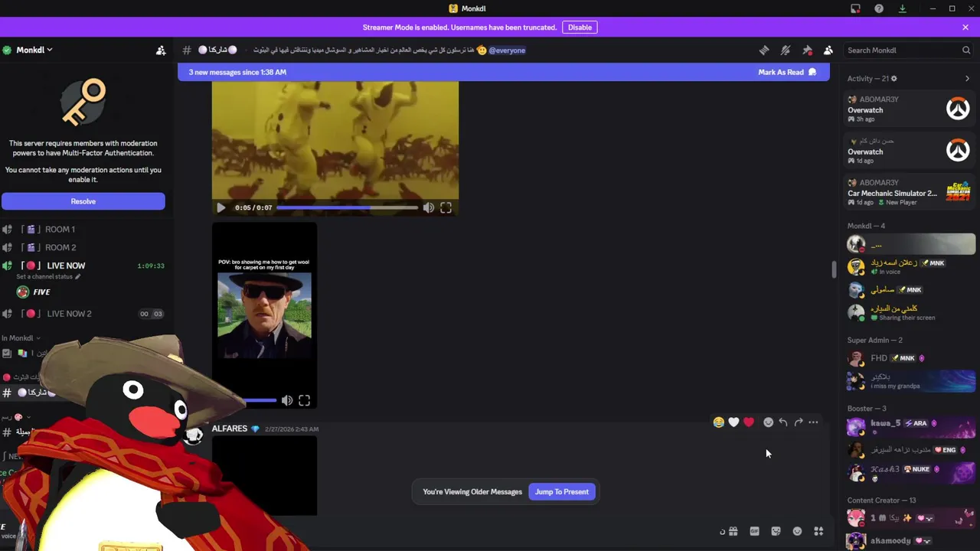Viewport: 980px width, 551px height.
Task: Click the Overwatch logo on the 1d ago card
Action: click(958, 151)
